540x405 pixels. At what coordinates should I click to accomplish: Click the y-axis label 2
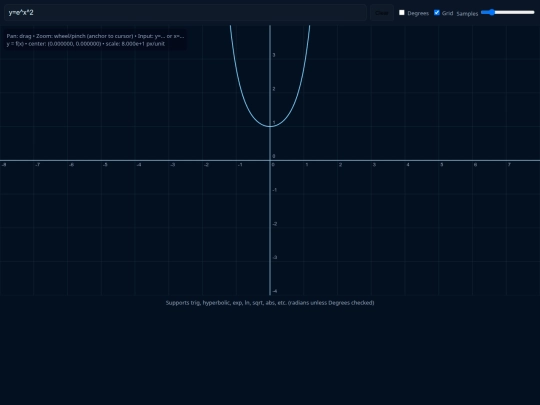coord(274,89)
